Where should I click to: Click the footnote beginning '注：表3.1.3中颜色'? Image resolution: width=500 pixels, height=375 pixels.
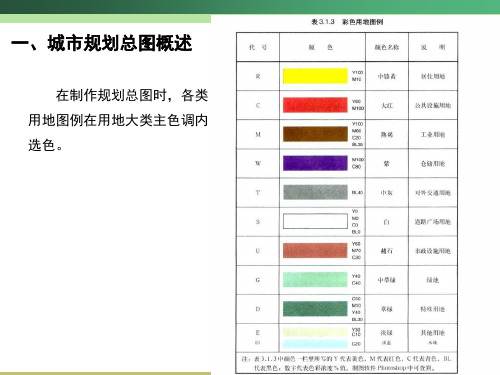346,363
